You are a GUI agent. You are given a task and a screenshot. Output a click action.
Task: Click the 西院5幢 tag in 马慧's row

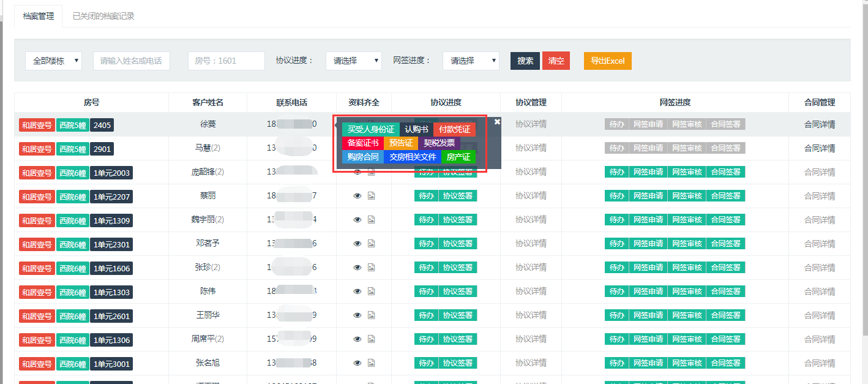tap(73, 149)
